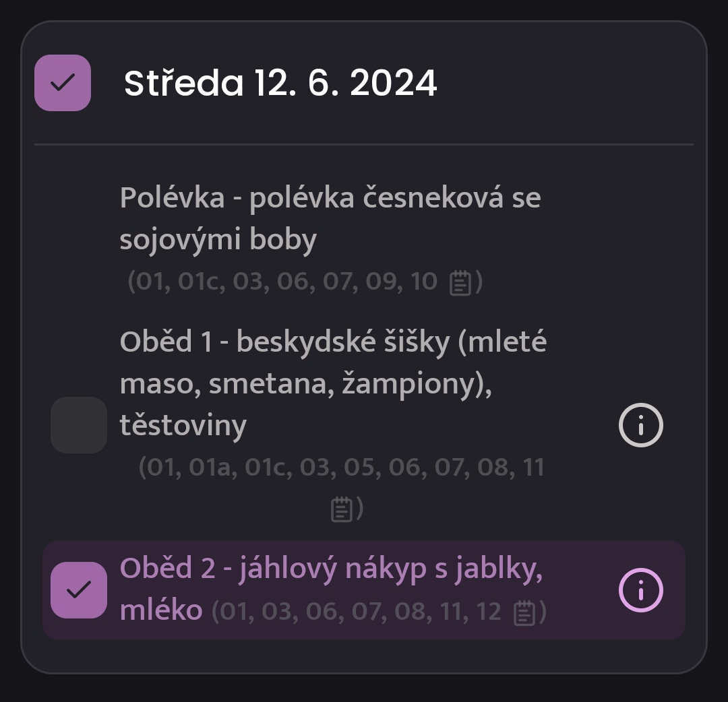Open info icon for Oběd 1
Image resolution: width=728 pixels, height=702 pixels.
[641, 425]
